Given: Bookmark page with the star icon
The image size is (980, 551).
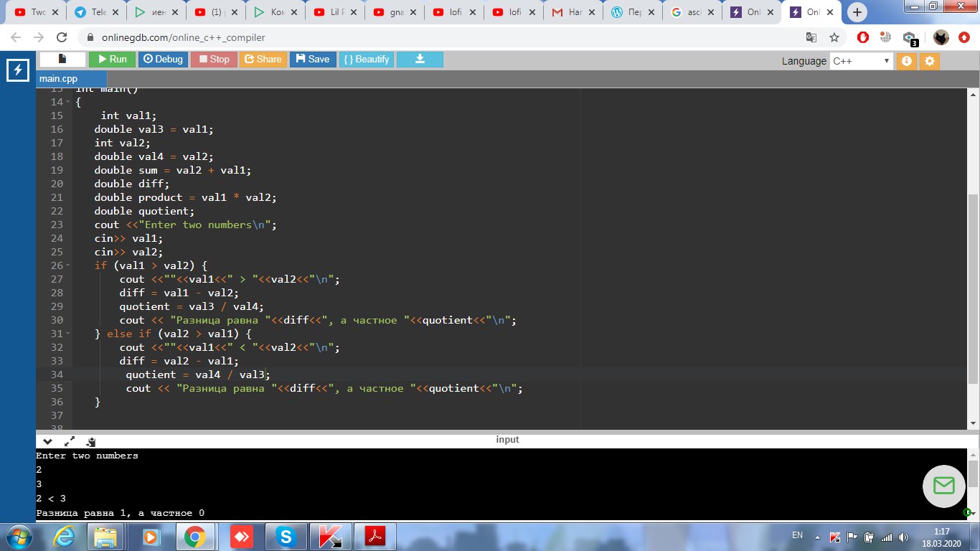Looking at the screenshot, I should [x=834, y=37].
